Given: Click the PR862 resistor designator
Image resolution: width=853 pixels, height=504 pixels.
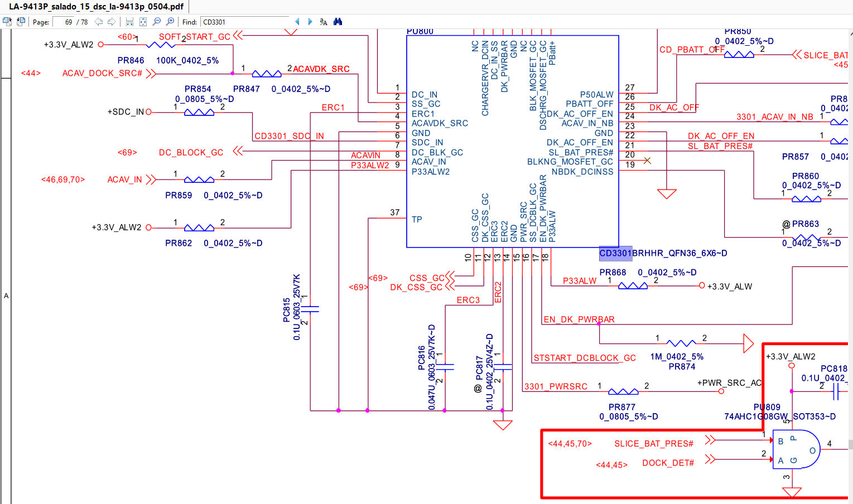Looking at the screenshot, I should (x=179, y=243).
